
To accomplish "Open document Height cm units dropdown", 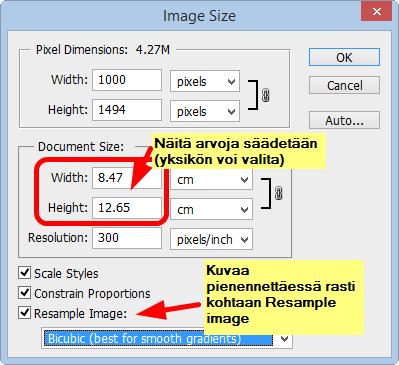I will 211,209.
